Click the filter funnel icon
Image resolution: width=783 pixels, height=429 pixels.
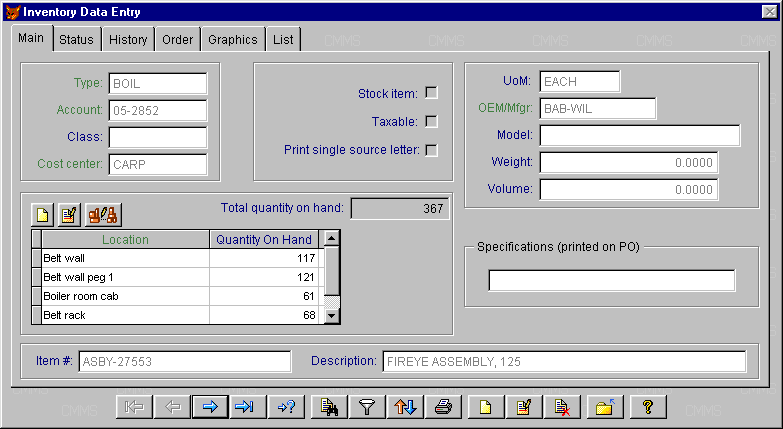[368, 407]
